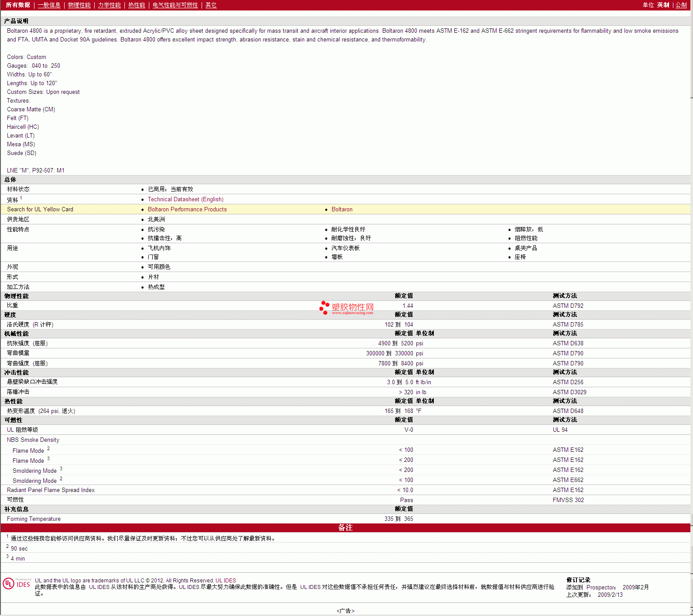The width and height of the screenshot is (693, 616).
Task: Open the UL 94 test method link
Action: [560, 430]
